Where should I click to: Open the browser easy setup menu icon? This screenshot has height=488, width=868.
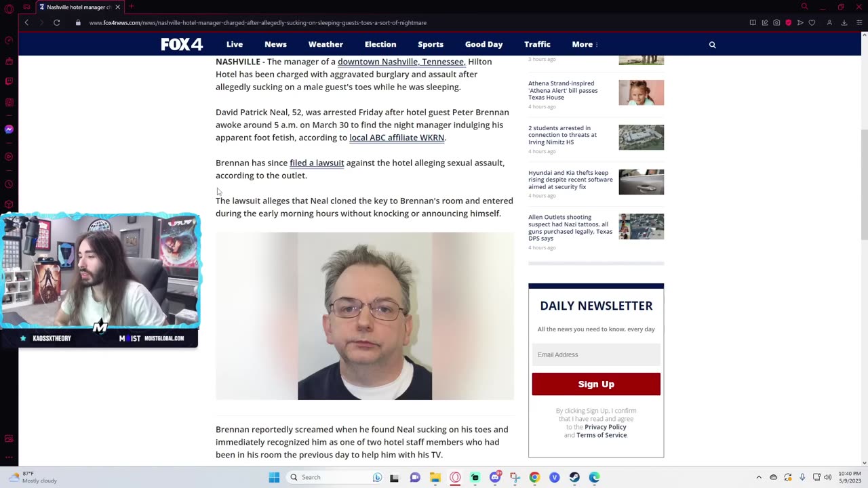pyautogui.click(x=859, y=22)
